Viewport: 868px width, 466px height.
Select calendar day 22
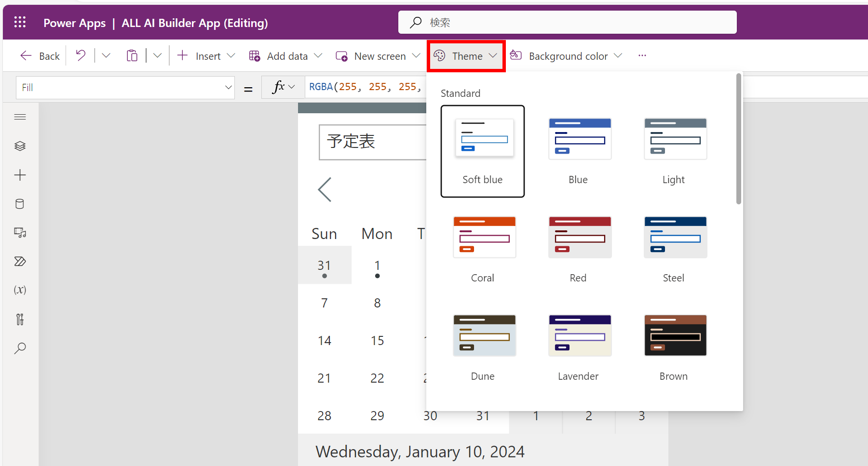377,378
